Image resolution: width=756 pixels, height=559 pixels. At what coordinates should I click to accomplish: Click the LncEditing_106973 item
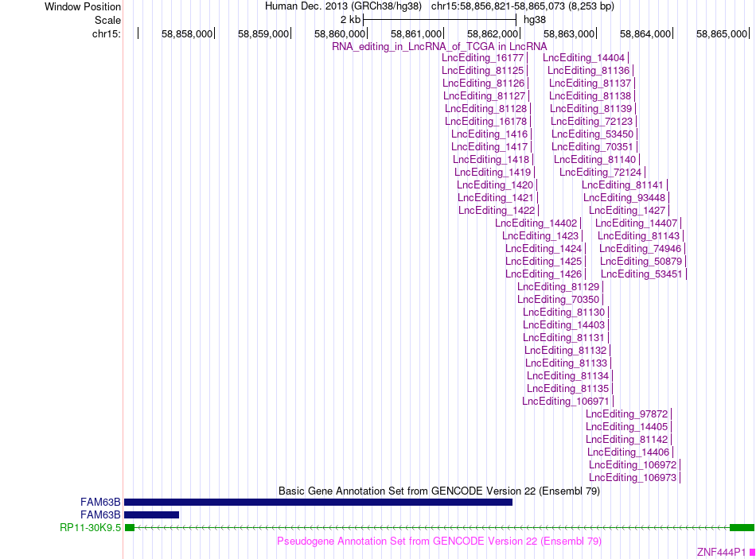(x=633, y=478)
